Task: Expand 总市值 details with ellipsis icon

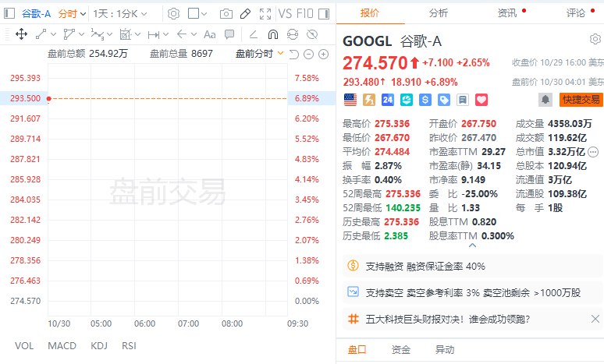Action: pyautogui.click(x=594, y=152)
